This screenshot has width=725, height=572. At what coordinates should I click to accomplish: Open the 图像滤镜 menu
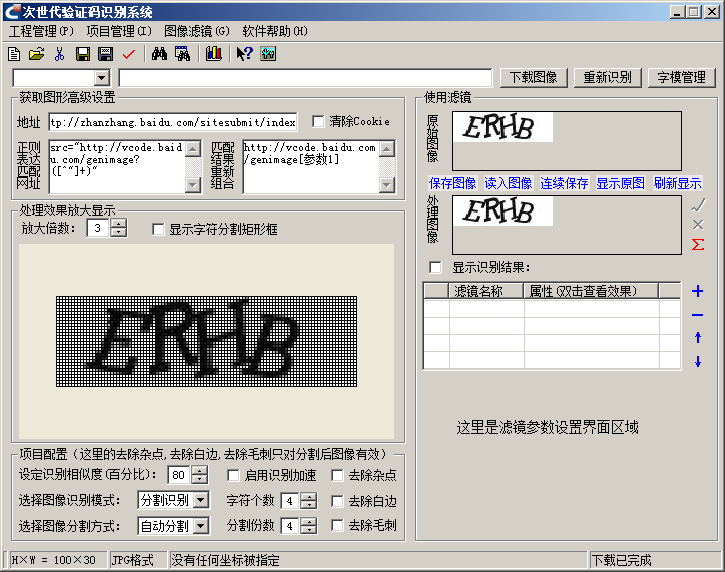click(196, 31)
